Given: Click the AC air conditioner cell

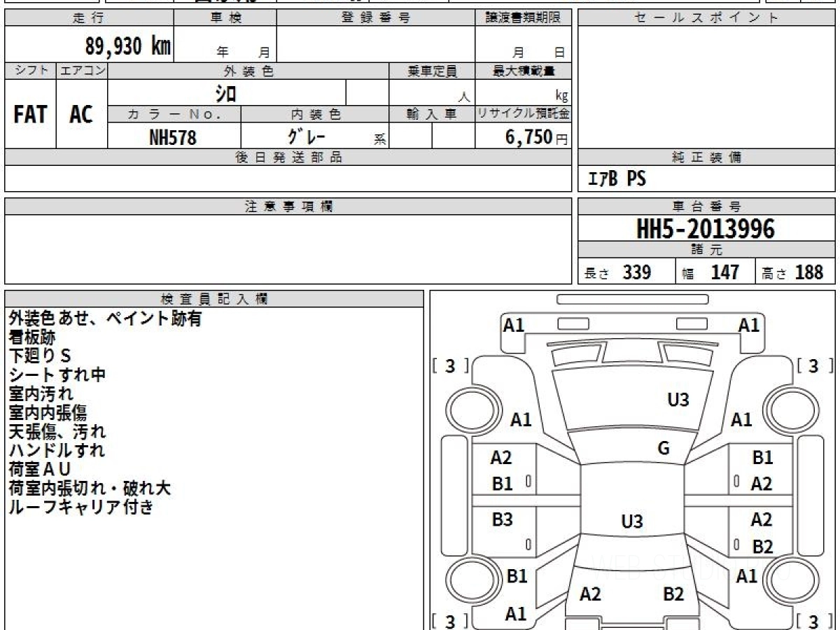Looking at the screenshot, I should (81, 115).
